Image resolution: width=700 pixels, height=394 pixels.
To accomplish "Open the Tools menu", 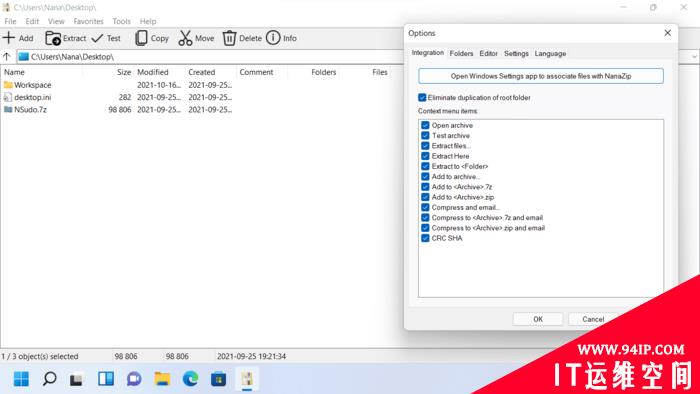I will click(x=121, y=21).
